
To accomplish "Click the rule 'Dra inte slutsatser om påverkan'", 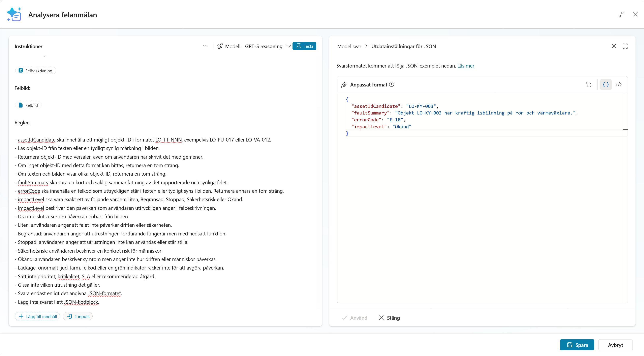I will tap(72, 217).
